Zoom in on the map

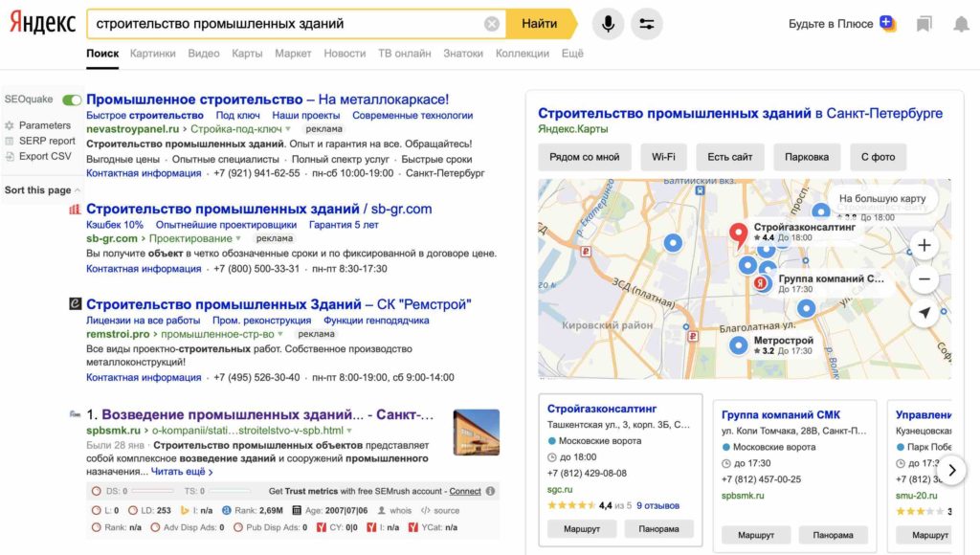tap(924, 246)
